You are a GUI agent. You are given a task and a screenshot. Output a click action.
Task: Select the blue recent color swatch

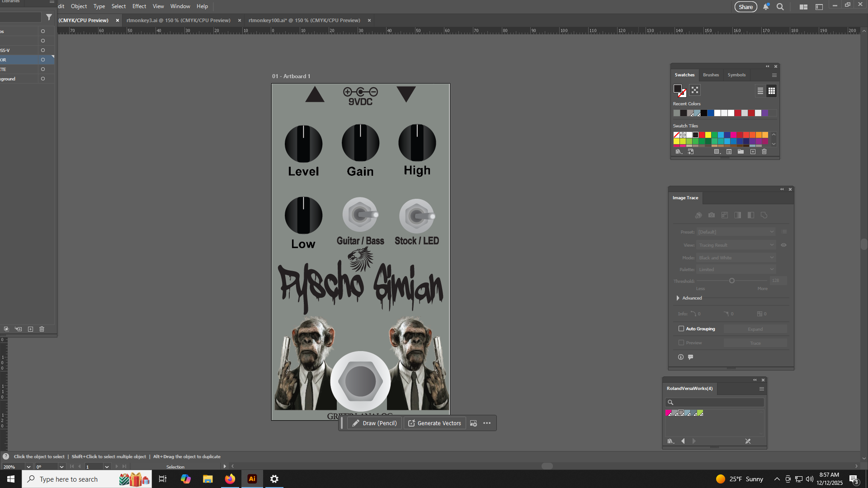pos(711,113)
